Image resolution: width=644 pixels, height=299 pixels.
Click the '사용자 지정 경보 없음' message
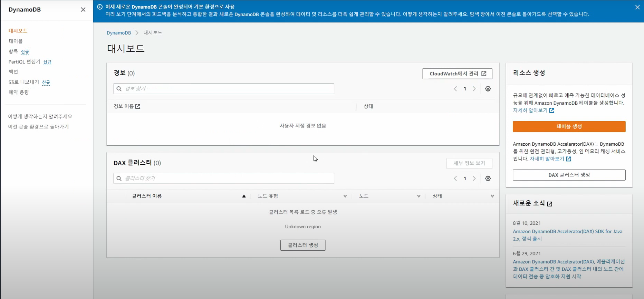[x=303, y=126]
